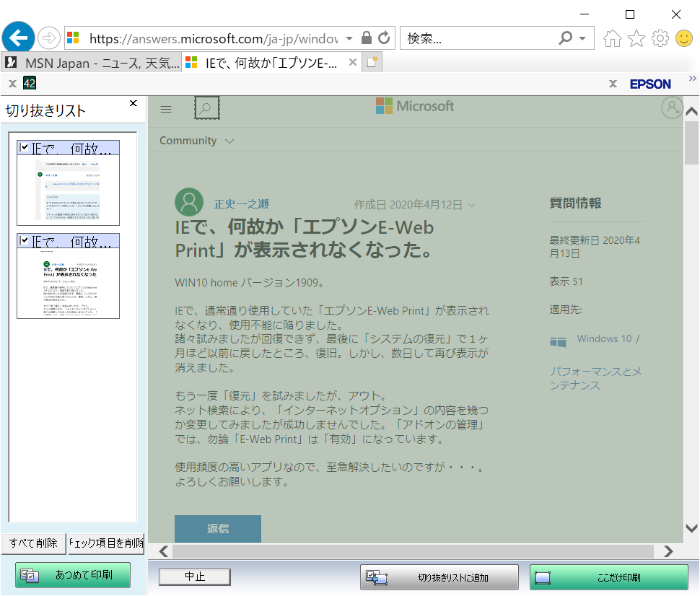This screenshot has height=596, width=700.
Task: Expand the toolbar overflow chevrons
Action: click(x=692, y=78)
